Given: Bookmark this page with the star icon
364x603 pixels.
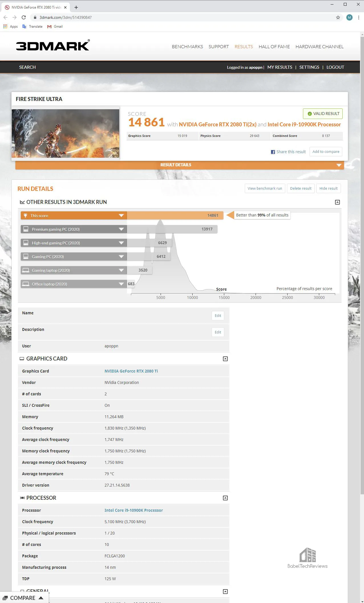Looking at the screenshot, I should coord(338,17).
